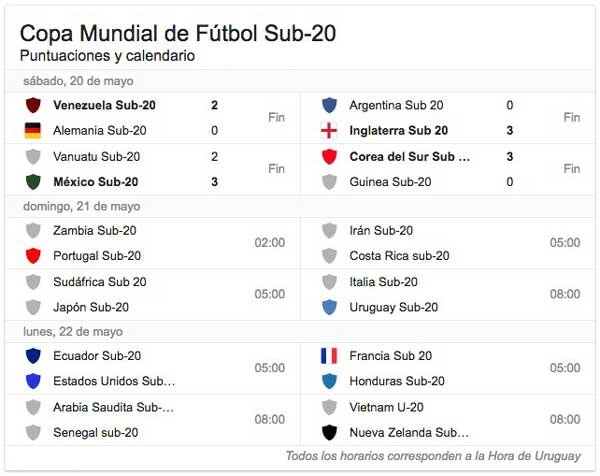Click the Irán vs Costa Rica 05:00 time
This screenshot has height=476, width=600.
pyautogui.click(x=564, y=243)
